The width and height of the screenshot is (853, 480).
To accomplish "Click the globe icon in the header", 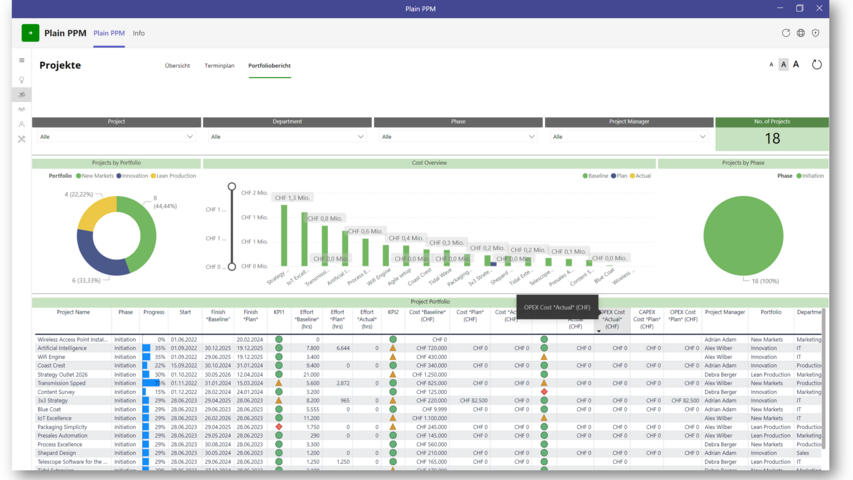I will [800, 33].
